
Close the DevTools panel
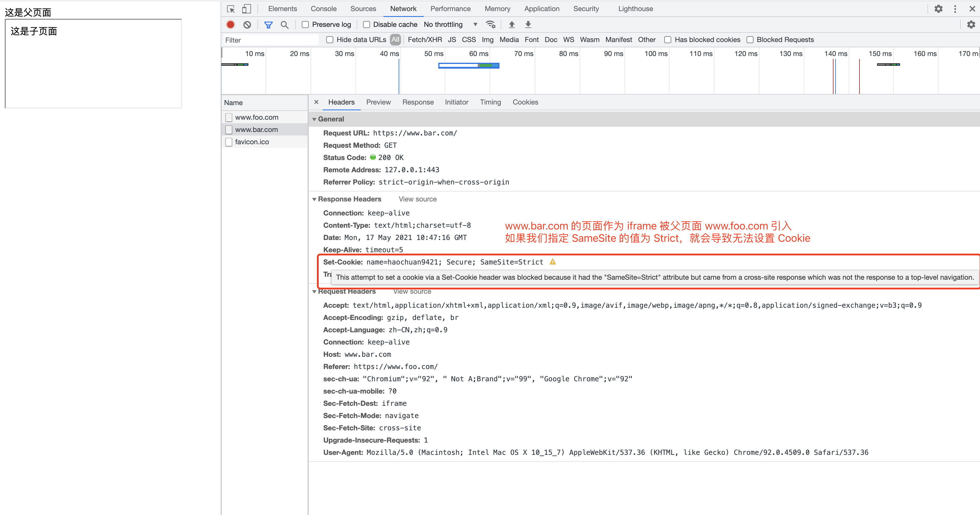point(972,9)
